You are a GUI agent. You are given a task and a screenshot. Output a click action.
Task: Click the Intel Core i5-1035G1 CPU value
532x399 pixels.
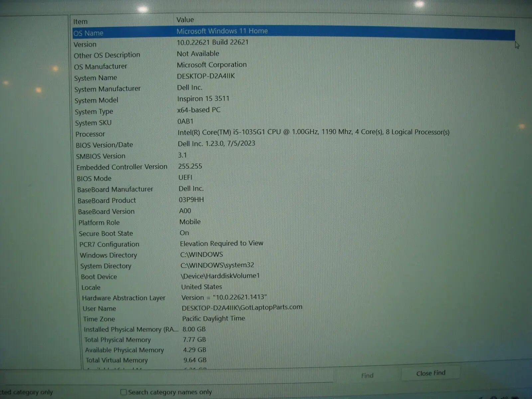314,132
